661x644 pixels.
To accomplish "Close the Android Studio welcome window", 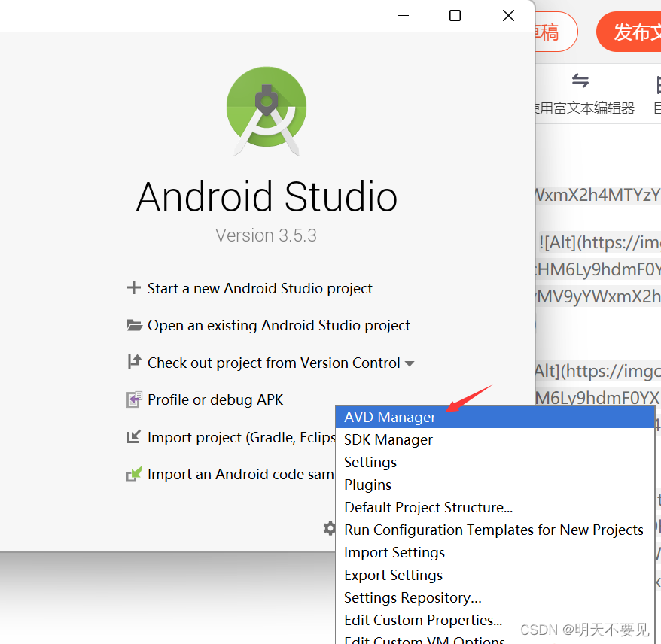I will point(508,16).
